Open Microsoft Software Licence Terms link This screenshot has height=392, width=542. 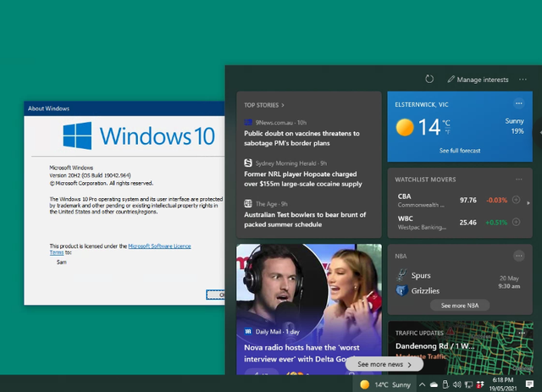[x=159, y=246]
